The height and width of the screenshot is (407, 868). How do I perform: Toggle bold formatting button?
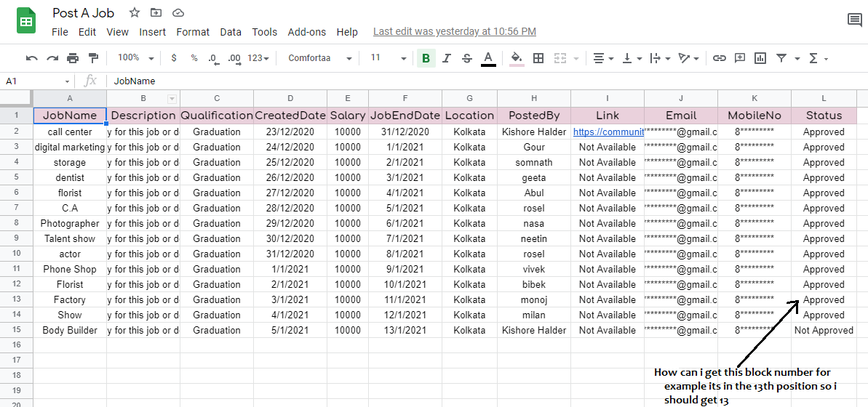[x=426, y=58]
